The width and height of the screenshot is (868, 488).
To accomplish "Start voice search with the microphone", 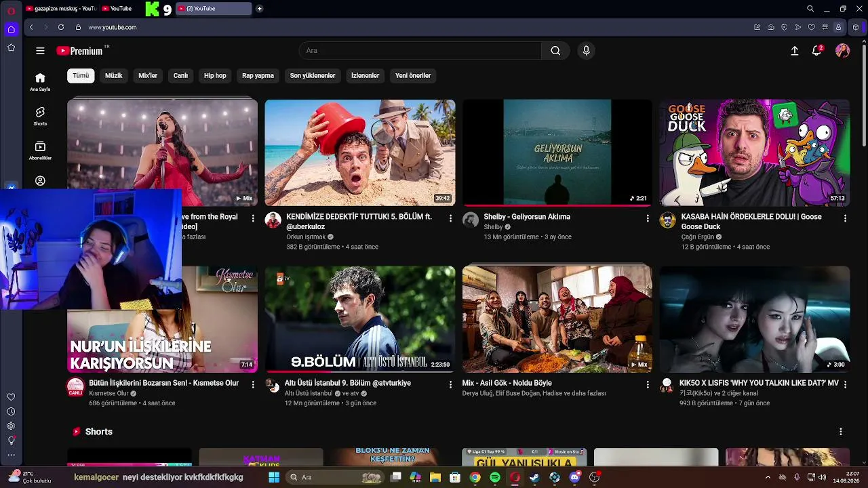I will pos(587,51).
